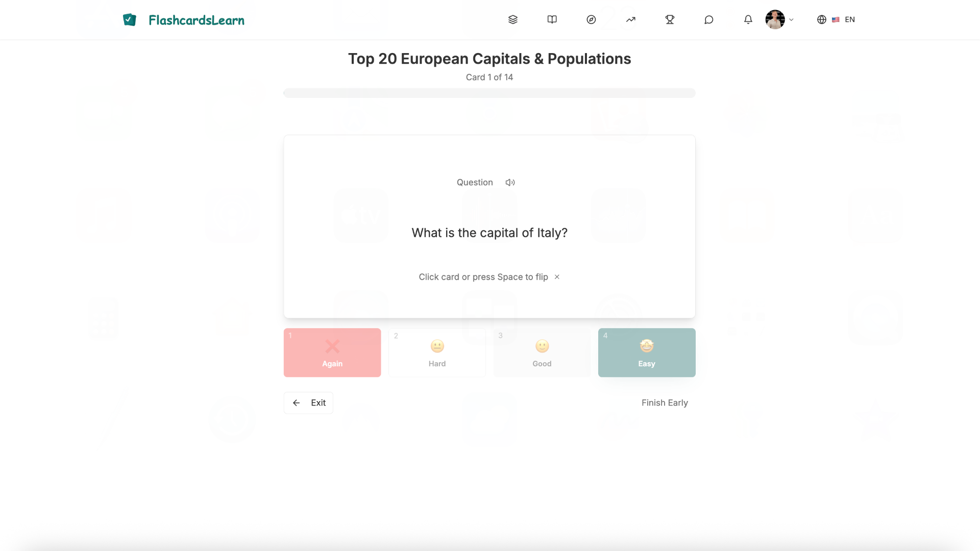Click the Exit button

(308, 403)
